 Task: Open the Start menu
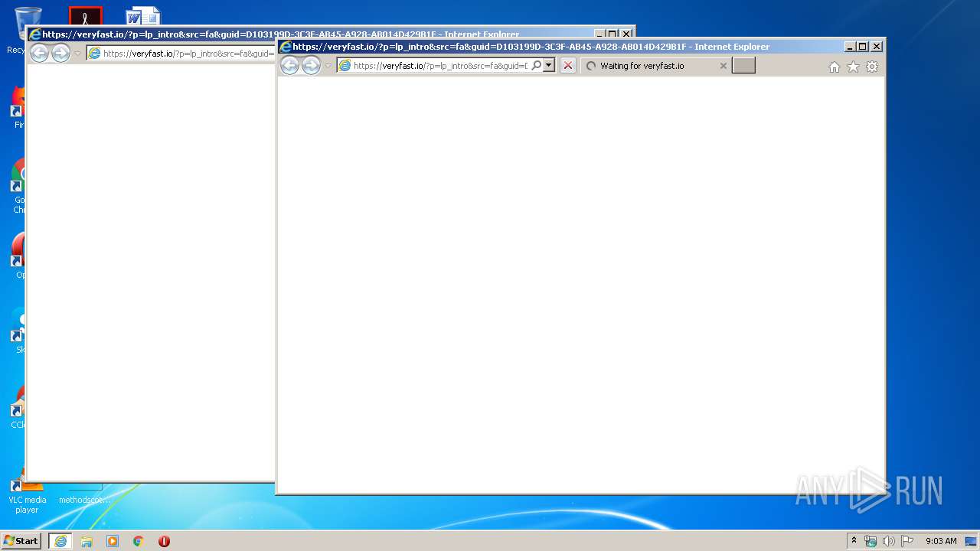coord(21,541)
